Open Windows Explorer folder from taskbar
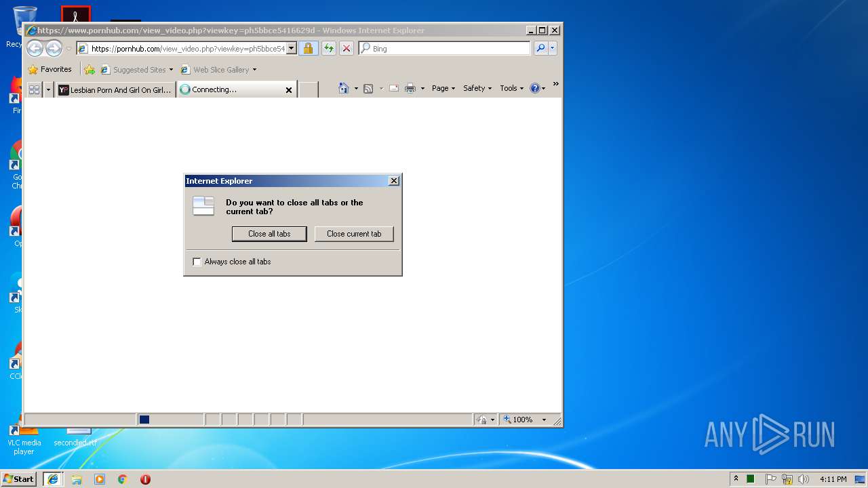This screenshot has width=868, height=488. point(77,479)
